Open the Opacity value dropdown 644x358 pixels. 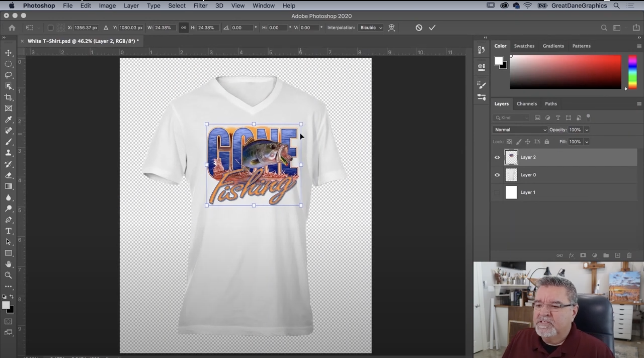pos(587,130)
